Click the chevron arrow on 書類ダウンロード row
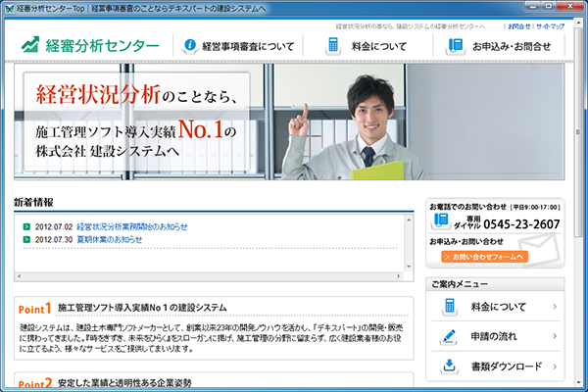The image size is (588, 392). click(x=555, y=366)
